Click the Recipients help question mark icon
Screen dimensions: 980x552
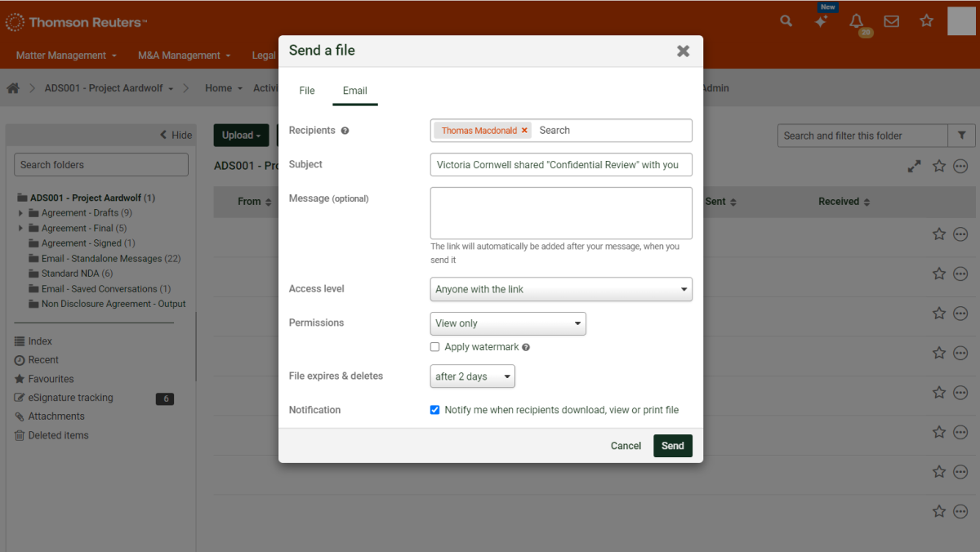tap(345, 131)
